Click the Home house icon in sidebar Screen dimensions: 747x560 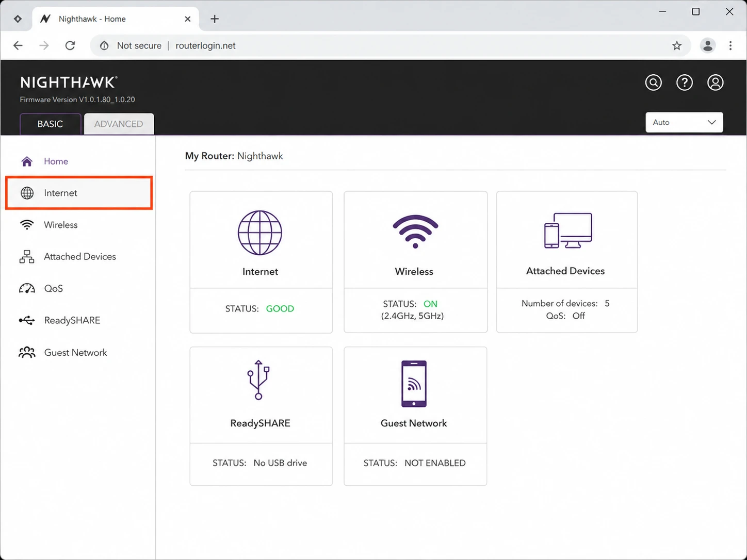(x=27, y=161)
